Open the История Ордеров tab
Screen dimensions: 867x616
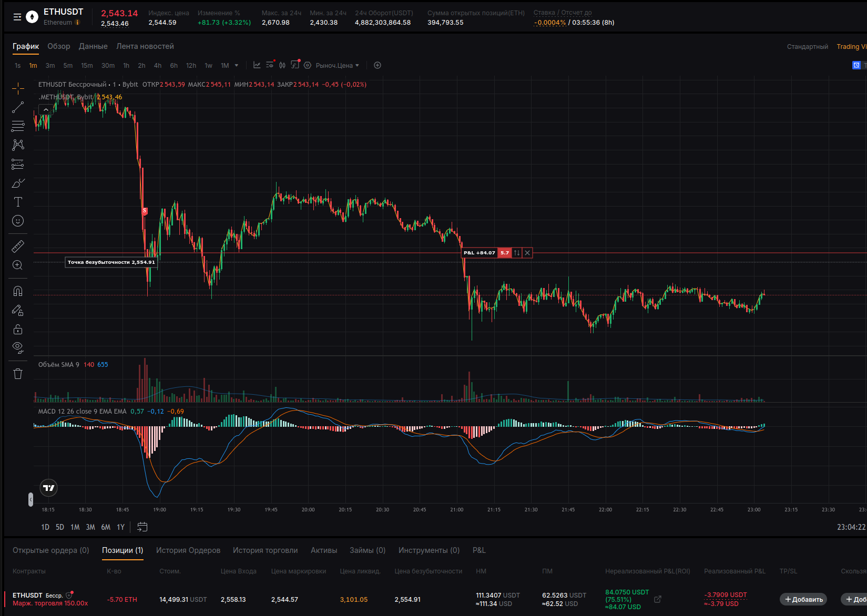tap(188, 550)
